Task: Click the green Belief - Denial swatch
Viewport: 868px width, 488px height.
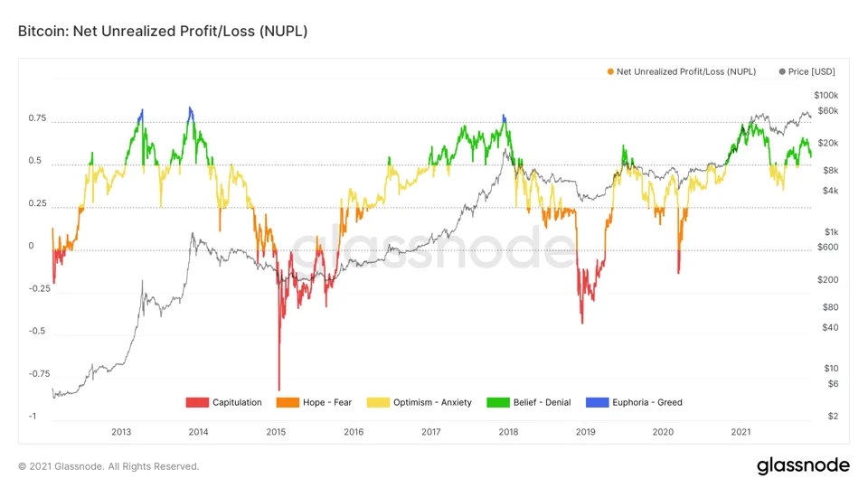Action: 498,403
